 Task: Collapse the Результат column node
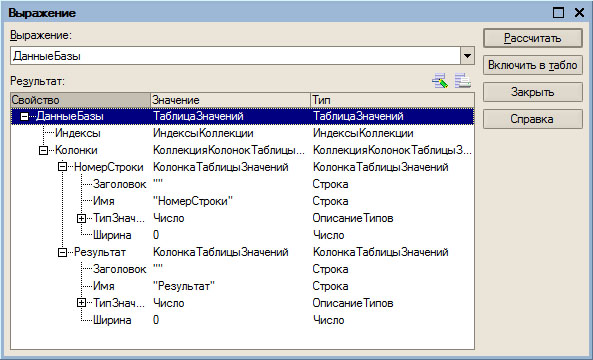click(62, 252)
